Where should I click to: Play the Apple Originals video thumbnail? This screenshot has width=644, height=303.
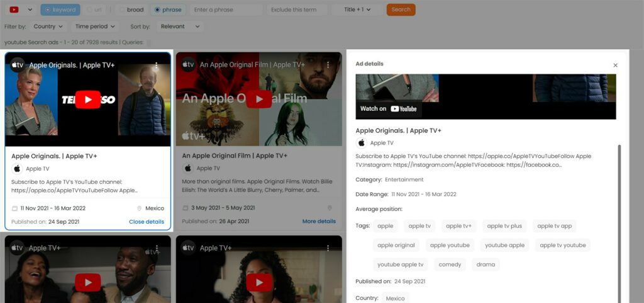pyautogui.click(x=88, y=100)
